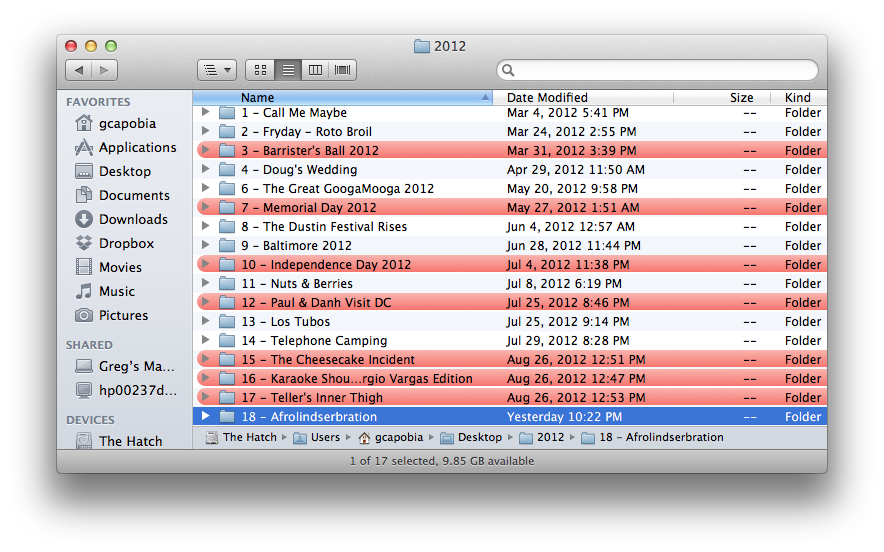Select folder icon of 16 – Karaoke Shou...rgio Vargas Edition
The image size is (884, 552).
[227, 378]
